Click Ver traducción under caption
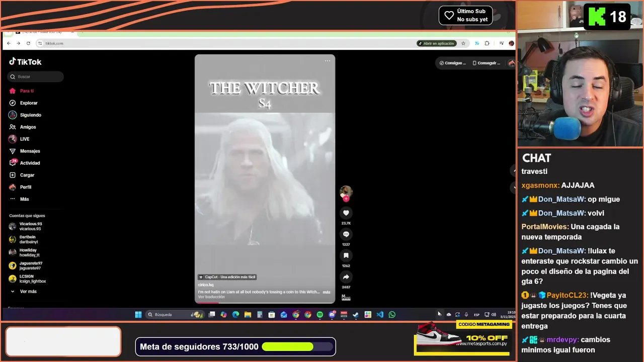644x362 pixels. pos(211,297)
